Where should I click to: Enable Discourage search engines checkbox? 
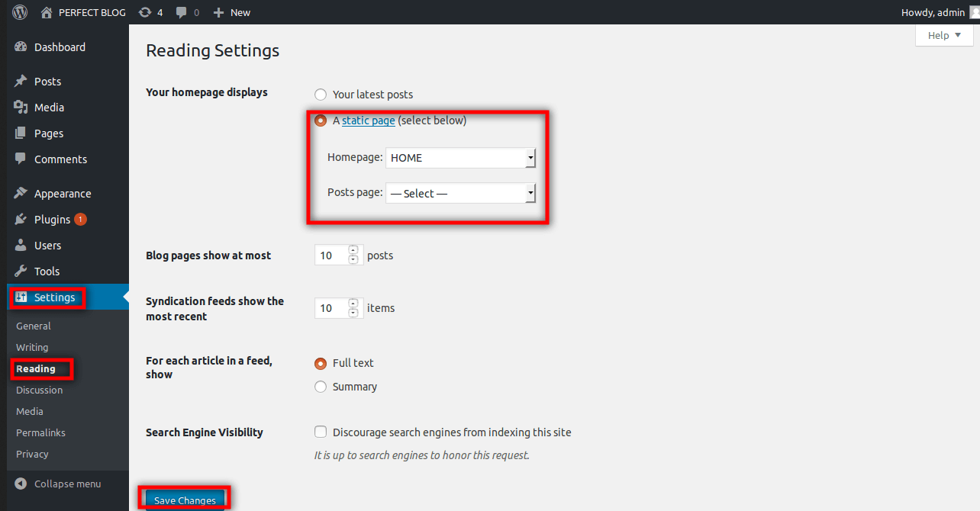coord(321,432)
